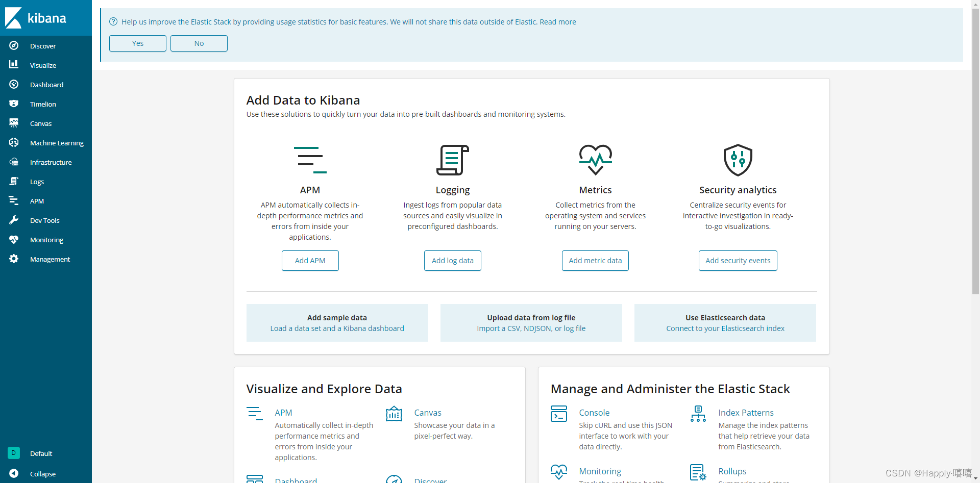Click the Canvas icon under Visualize and Explore
The width and height of the screenshot is (980, 483).
394,414
